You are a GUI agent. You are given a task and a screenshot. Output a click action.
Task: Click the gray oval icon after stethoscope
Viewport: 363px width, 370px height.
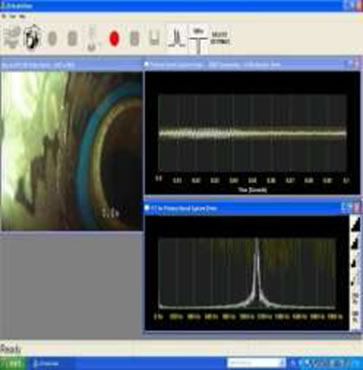tap(52, 39)
